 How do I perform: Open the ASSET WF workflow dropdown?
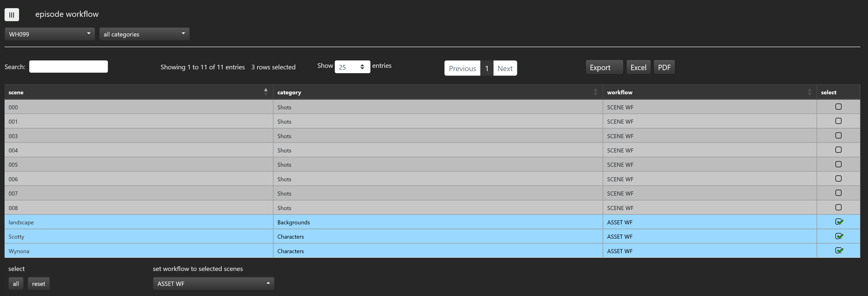point(213,284)
